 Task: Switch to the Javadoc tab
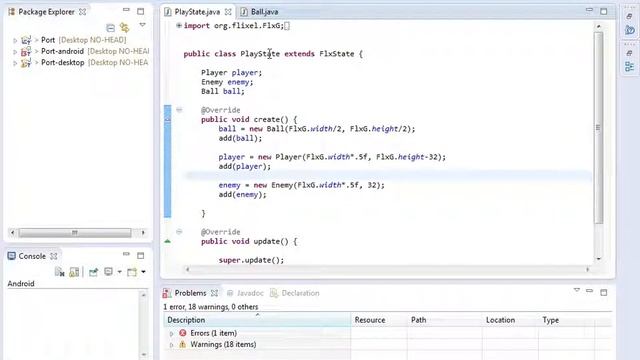tap(245, 293)
